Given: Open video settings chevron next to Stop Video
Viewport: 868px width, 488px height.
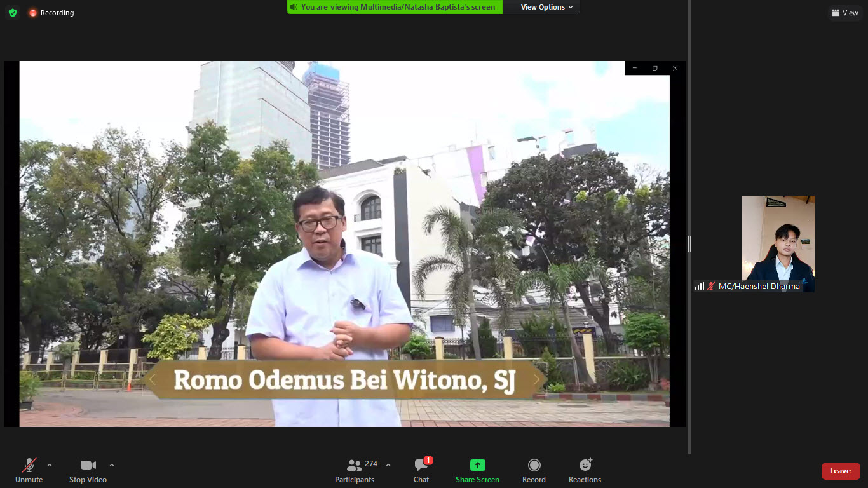Looking at the screenshot, I should pos(112,464).
